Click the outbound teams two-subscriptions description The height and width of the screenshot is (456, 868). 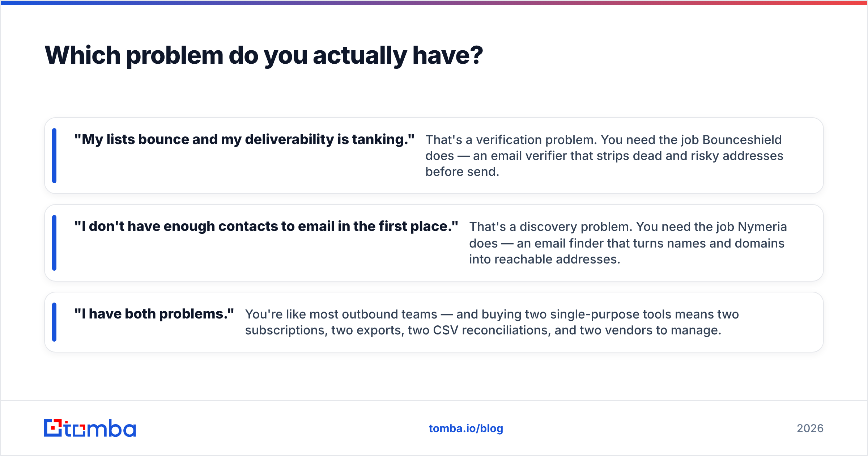[492, 322]
